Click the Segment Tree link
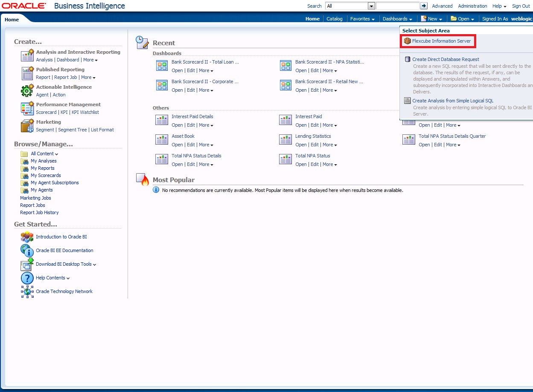This screenshot has width=533, height=392. point(73,130)
